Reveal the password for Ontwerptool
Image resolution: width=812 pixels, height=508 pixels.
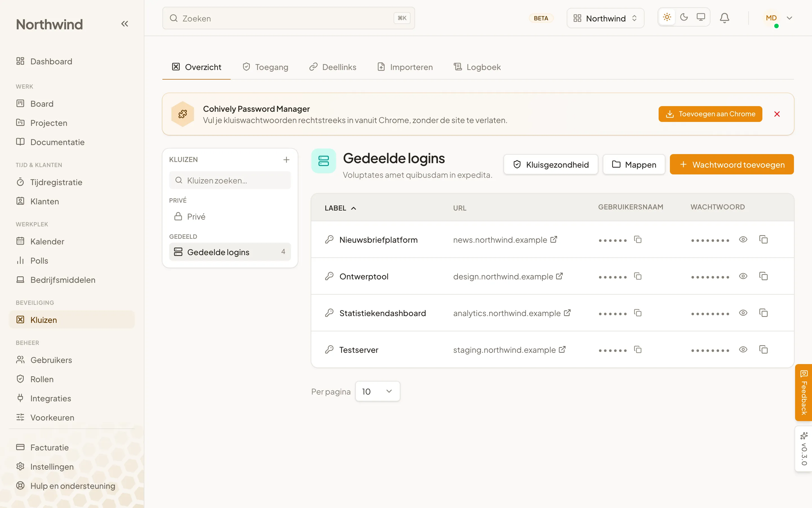(x=743, y=276)
